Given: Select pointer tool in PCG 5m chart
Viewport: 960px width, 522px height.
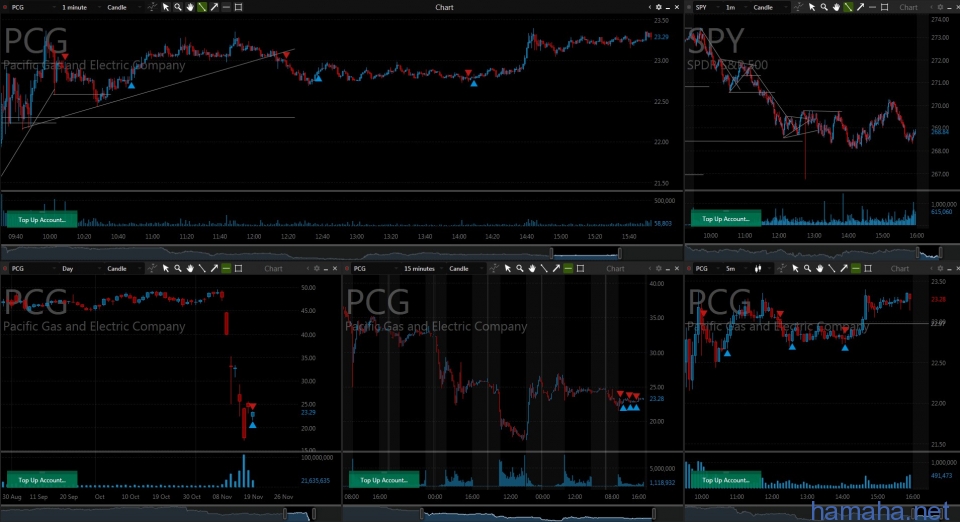Looking at the screenshot, I should click(795, 269).
